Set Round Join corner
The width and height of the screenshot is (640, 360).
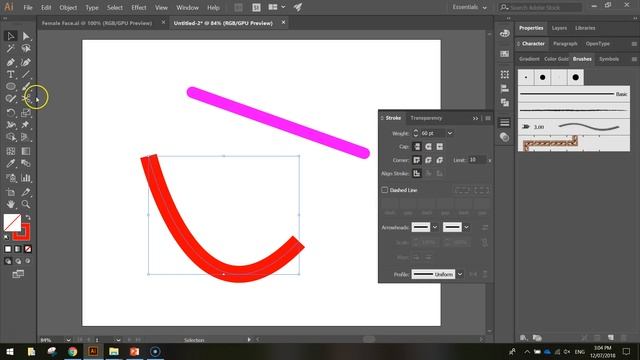[428, 160]
